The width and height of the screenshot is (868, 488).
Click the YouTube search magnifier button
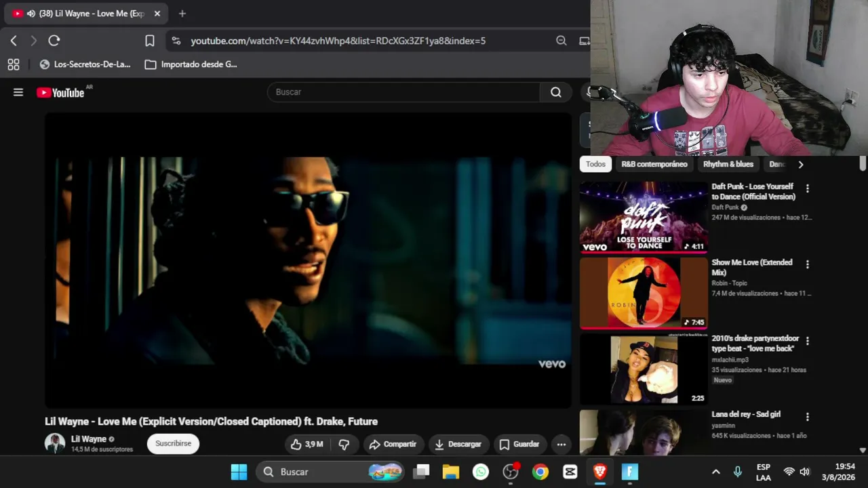(556, 92)
